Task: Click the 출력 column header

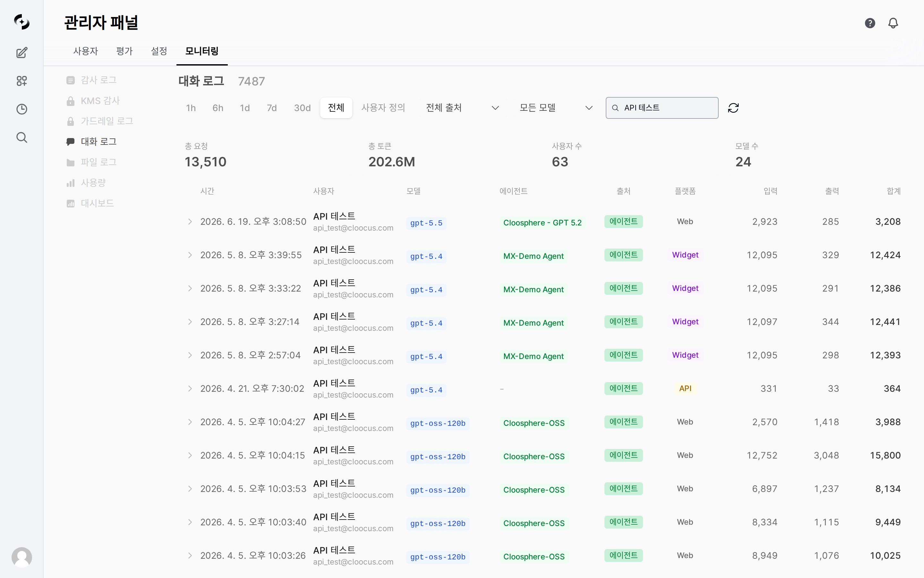Action: [x=832, y=191]
